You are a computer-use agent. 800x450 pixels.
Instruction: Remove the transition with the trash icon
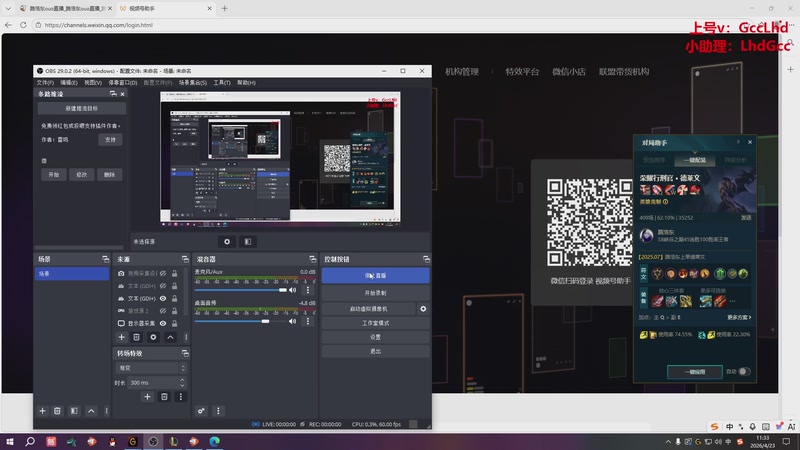[164, 396]
